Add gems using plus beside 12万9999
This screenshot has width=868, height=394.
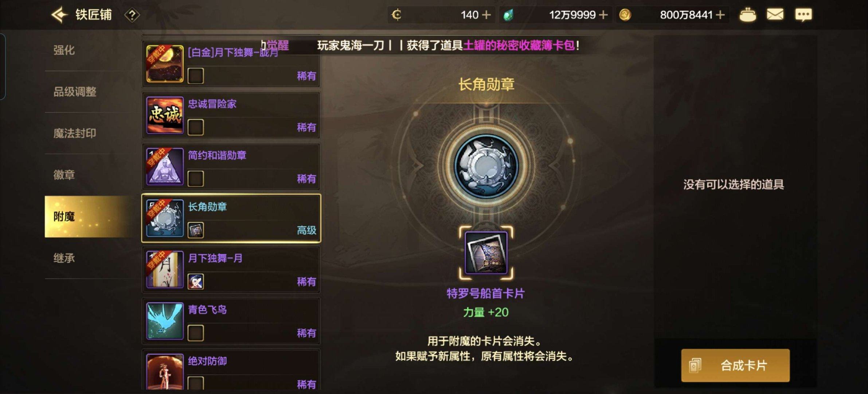(603, 15)
